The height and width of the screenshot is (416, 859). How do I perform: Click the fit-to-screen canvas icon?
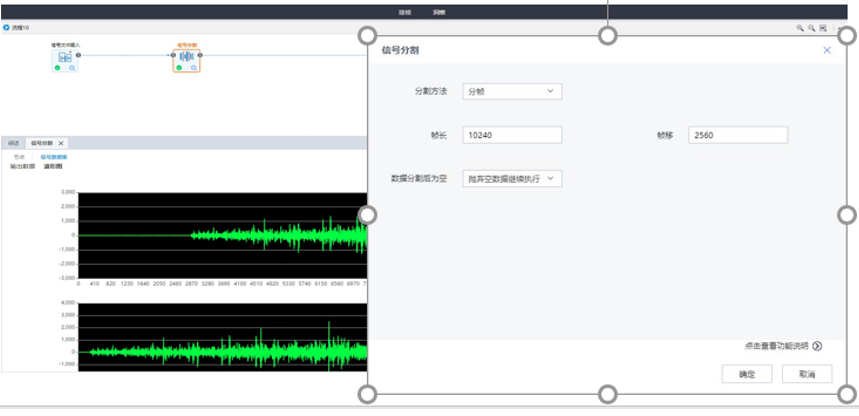(822, 28)
